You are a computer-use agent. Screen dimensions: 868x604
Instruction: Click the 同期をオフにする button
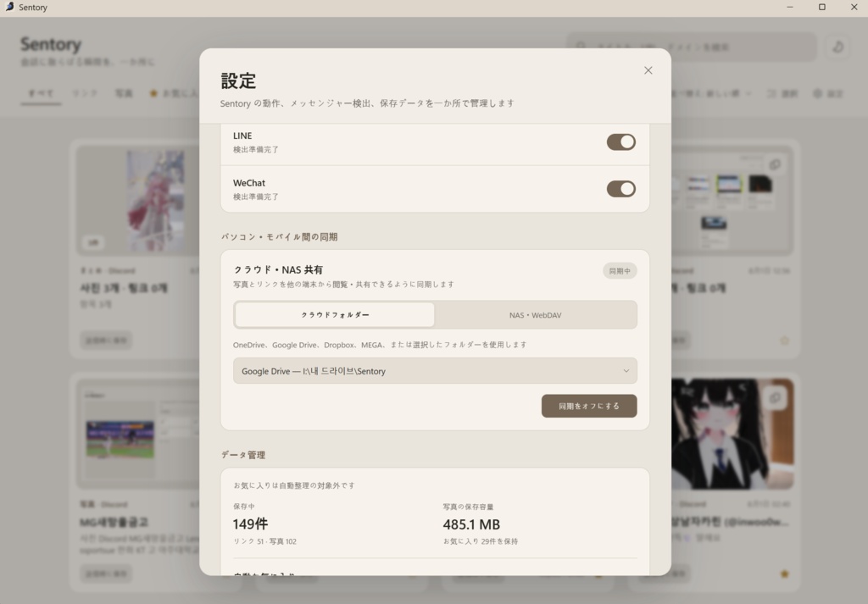coord(589,406)
